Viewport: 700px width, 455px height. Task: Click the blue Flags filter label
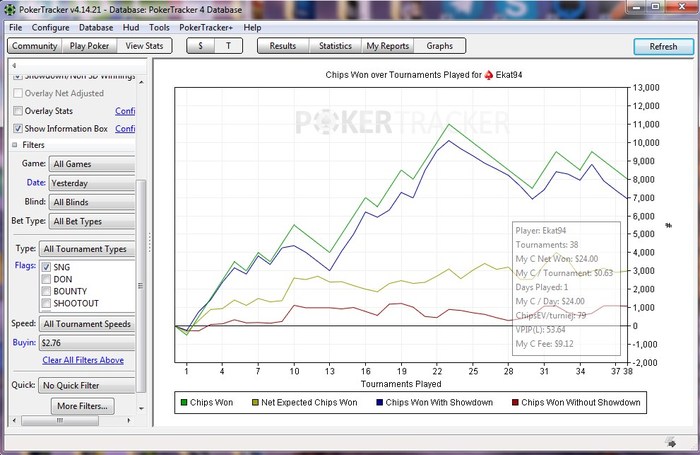tap(25, 265)
